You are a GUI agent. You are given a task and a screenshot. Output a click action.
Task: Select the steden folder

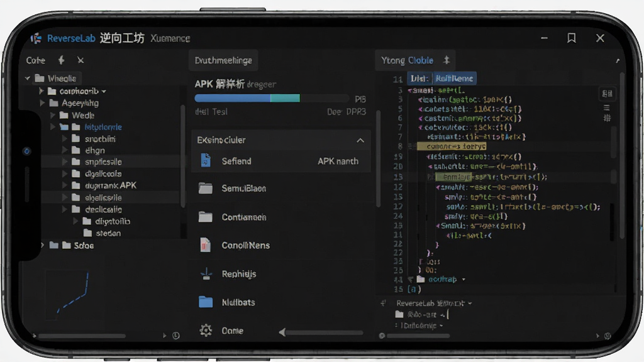pyautogui.click(x=108, y=233)
